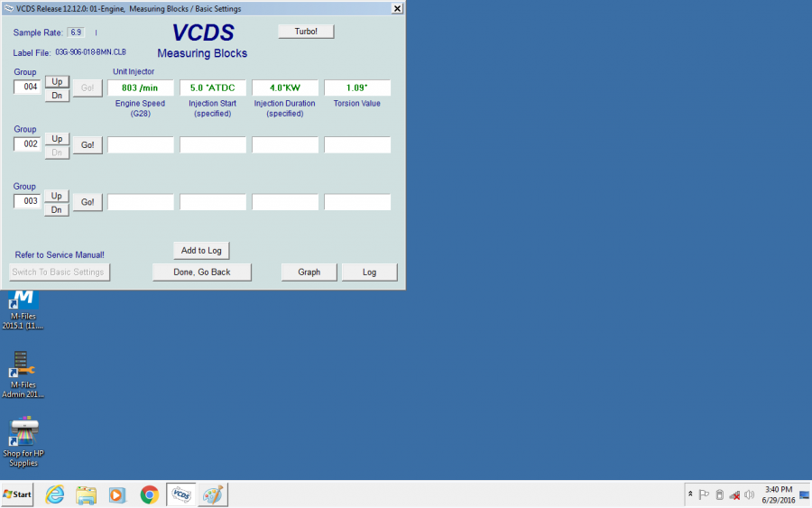Show hidden system tray icons

coord(690,494)
